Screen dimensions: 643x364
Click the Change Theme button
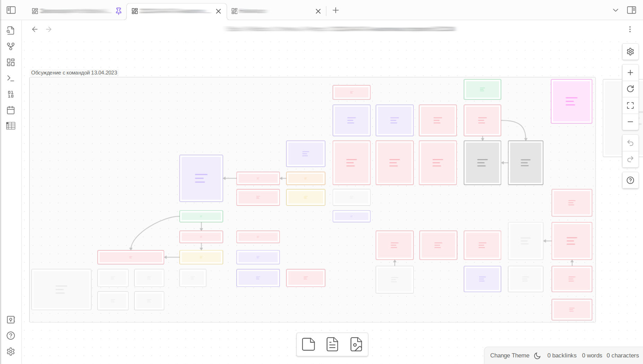pos(509,355)
